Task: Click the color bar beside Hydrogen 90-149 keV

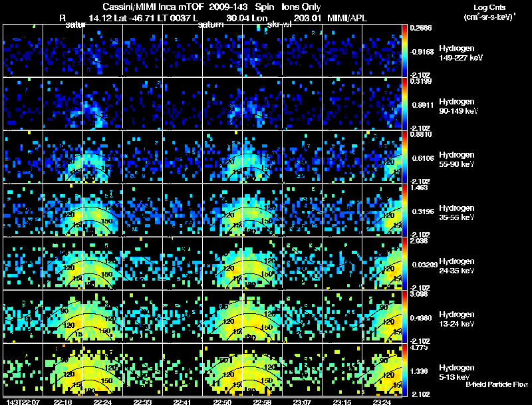Action: [x=404, y=104]
